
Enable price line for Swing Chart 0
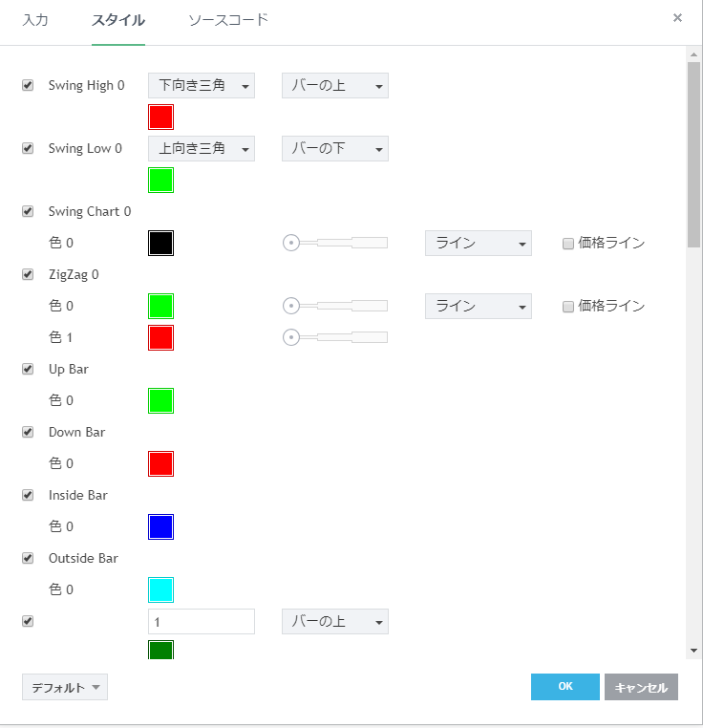pyautogui.click(x=568, y=244)
